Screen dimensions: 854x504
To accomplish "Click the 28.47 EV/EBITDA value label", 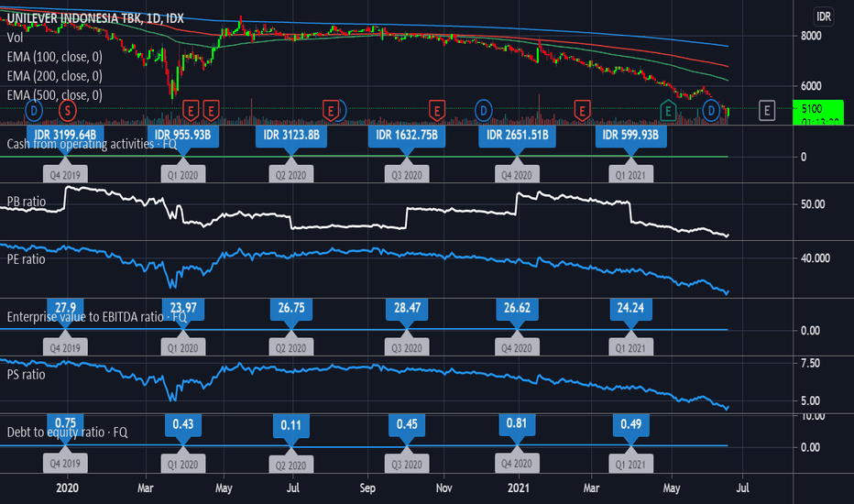I will pos(407,308).
